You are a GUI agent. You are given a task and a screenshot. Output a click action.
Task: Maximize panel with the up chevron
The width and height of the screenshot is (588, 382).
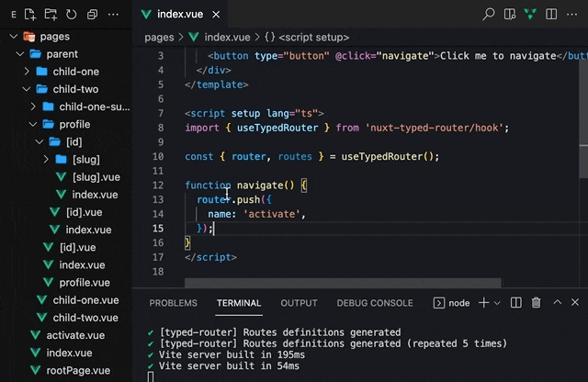click(558, 302)
